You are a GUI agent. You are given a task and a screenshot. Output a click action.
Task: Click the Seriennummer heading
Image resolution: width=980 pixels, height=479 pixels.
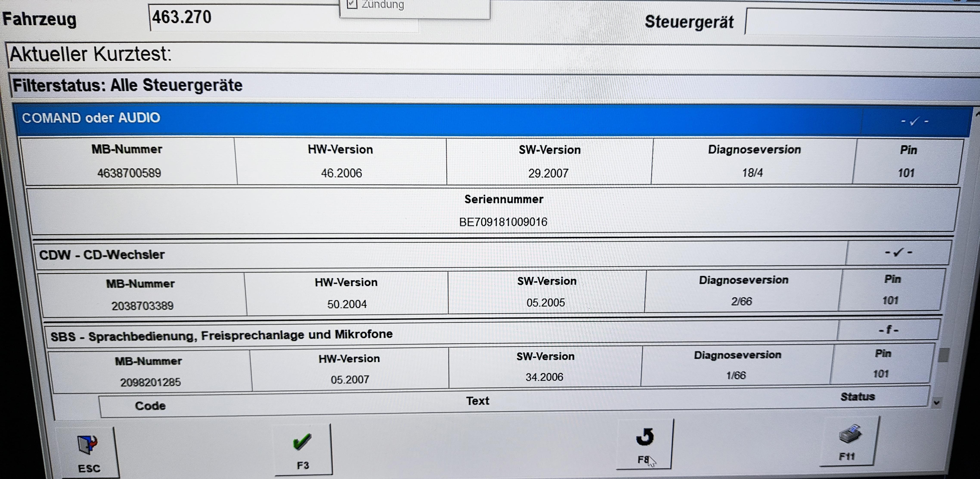[504, 199]
